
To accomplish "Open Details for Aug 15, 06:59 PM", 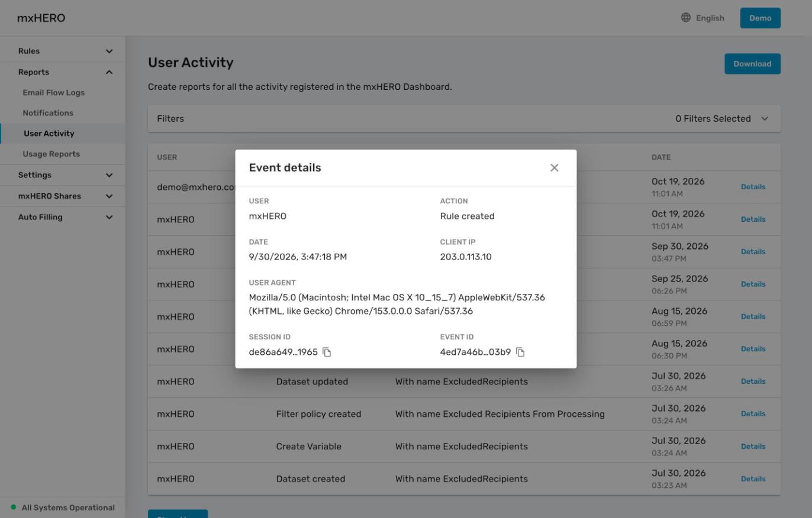I will point(753,317).
